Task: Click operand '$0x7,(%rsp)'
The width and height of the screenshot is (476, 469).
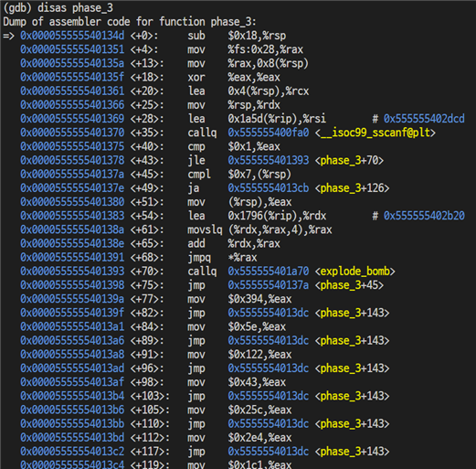Action: click(259, 174)
